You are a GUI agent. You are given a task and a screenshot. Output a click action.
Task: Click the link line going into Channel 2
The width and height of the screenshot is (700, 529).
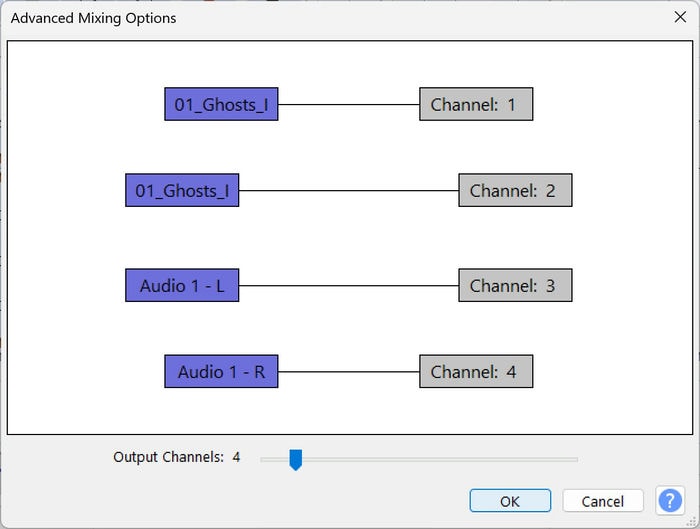pos(348,190)
